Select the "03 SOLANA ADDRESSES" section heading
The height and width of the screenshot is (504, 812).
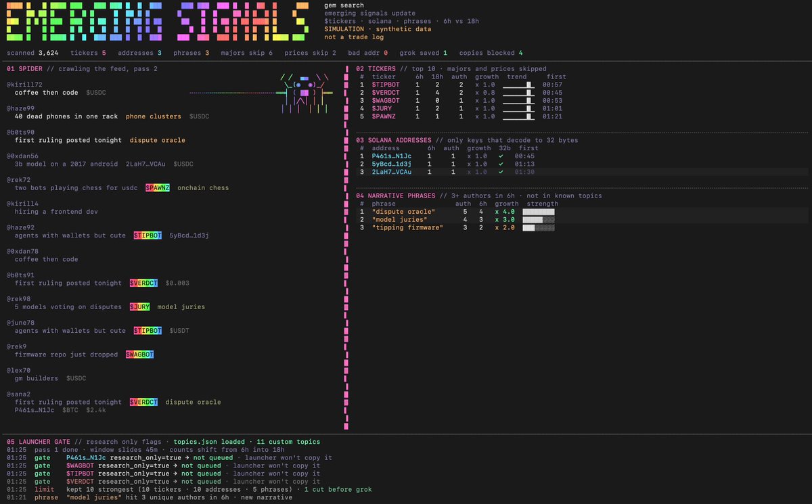(x=394, y=140)
